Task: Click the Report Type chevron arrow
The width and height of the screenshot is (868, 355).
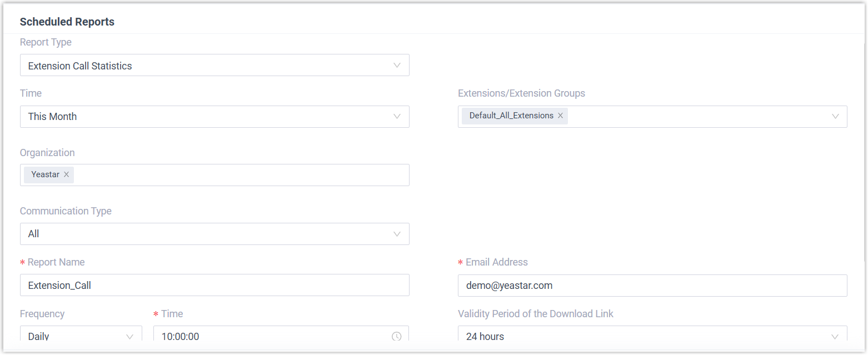Action: coord(397,66)
